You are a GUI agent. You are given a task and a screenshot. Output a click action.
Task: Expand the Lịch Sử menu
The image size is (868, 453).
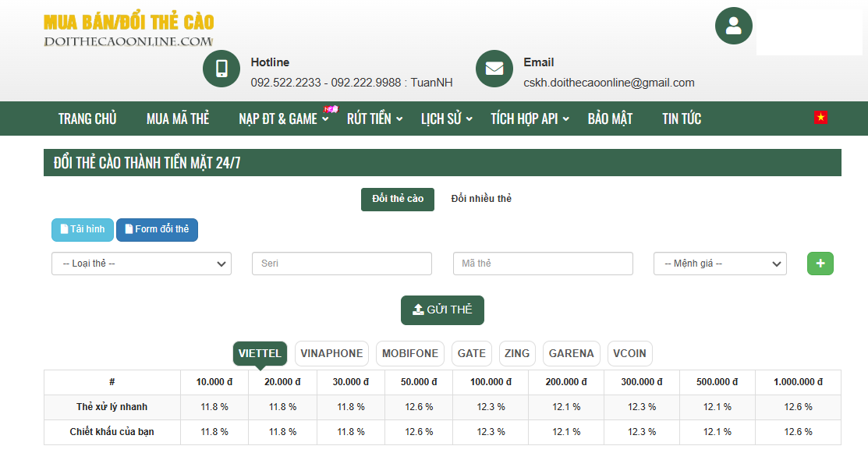tap(446, 119)
